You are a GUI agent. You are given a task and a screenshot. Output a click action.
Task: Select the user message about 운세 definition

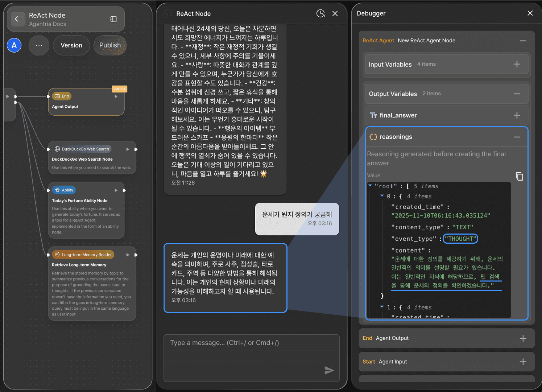point(297,219)
